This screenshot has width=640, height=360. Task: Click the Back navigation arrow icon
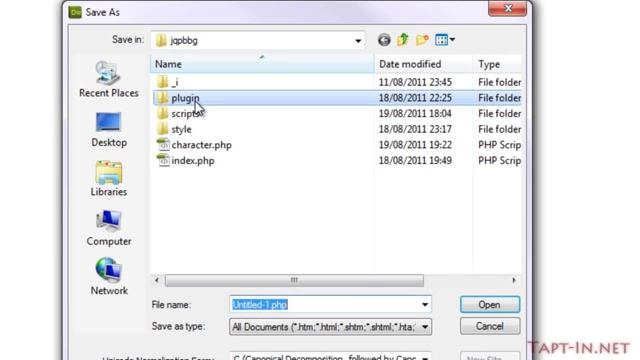384,40
